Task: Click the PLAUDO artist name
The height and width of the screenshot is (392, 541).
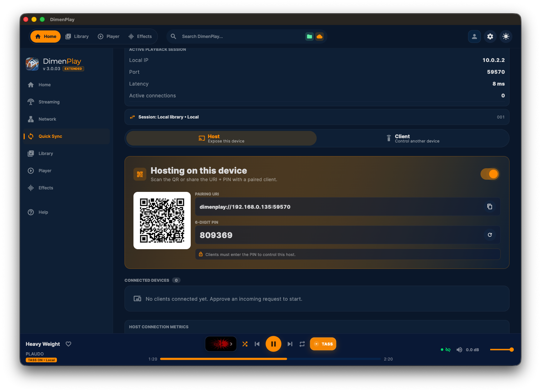Action: 35,354
